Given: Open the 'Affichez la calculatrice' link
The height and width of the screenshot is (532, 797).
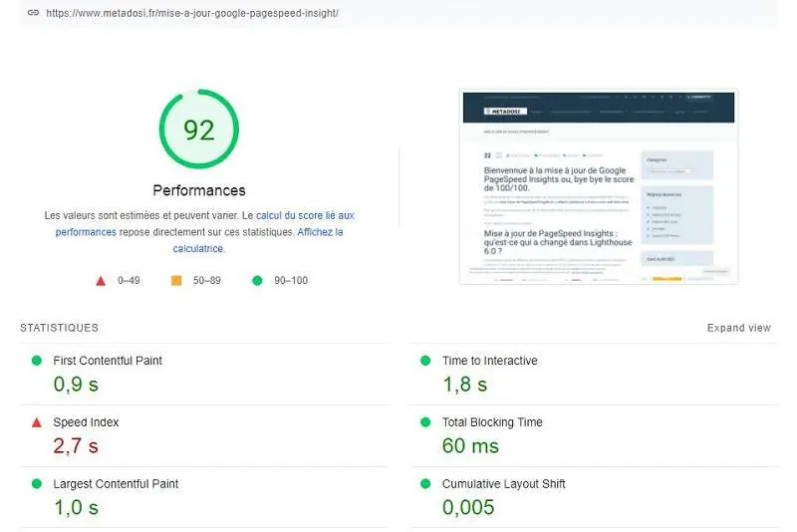Looking at the screenshot, I should pyautogui.click(x=320, y=232).
